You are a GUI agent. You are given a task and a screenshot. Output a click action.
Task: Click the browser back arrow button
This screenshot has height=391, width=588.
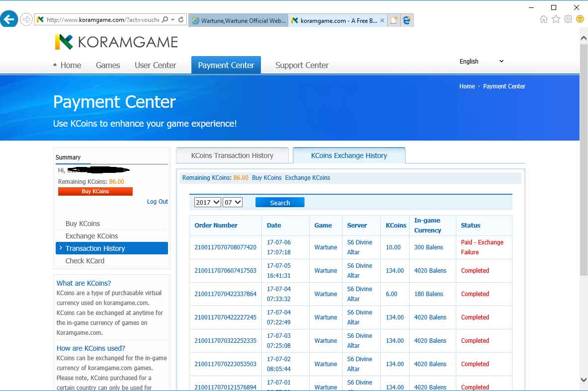[x=9, y=19]
